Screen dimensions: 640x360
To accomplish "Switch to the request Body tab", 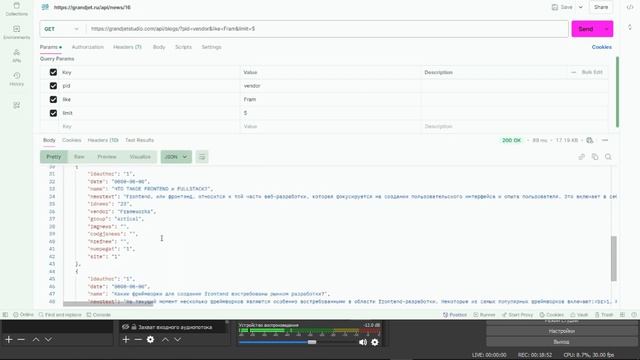I will (159, 47).
